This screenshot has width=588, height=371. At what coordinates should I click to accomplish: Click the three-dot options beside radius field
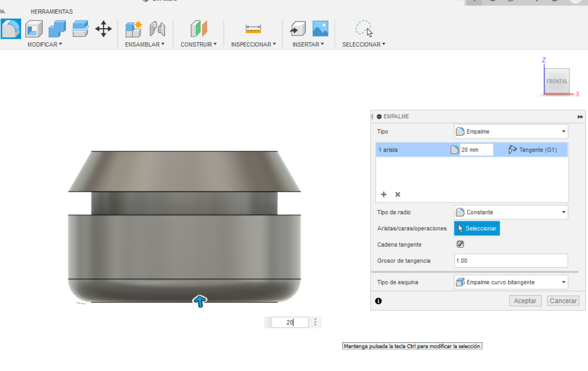316,322
